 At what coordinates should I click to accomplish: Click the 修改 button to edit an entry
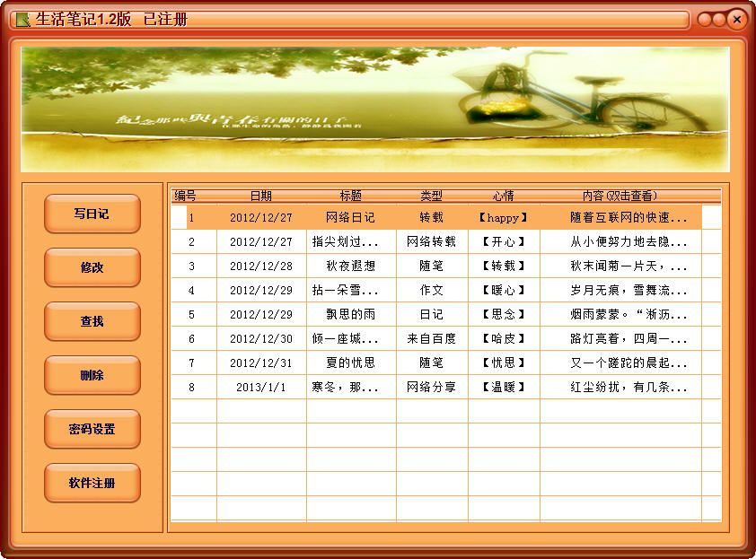(x=92, y=267)
